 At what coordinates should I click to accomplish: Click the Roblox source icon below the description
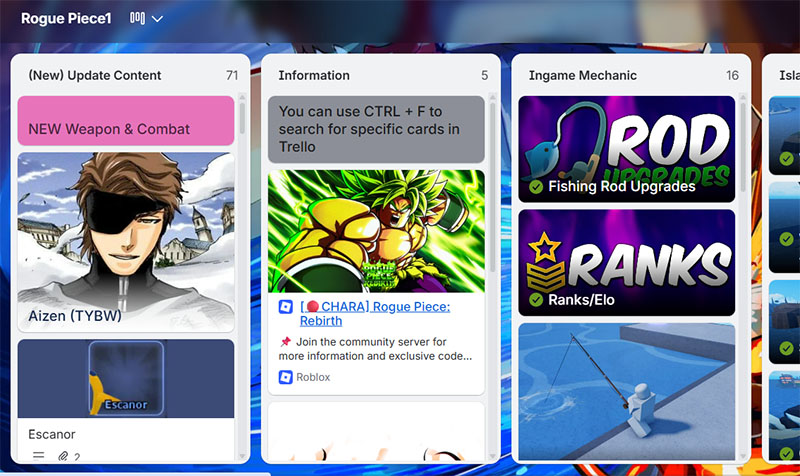tap(286, 377)
